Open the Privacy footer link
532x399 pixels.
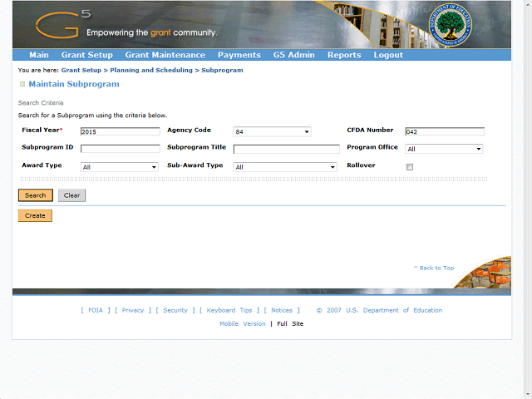click(x=133, y=310)
